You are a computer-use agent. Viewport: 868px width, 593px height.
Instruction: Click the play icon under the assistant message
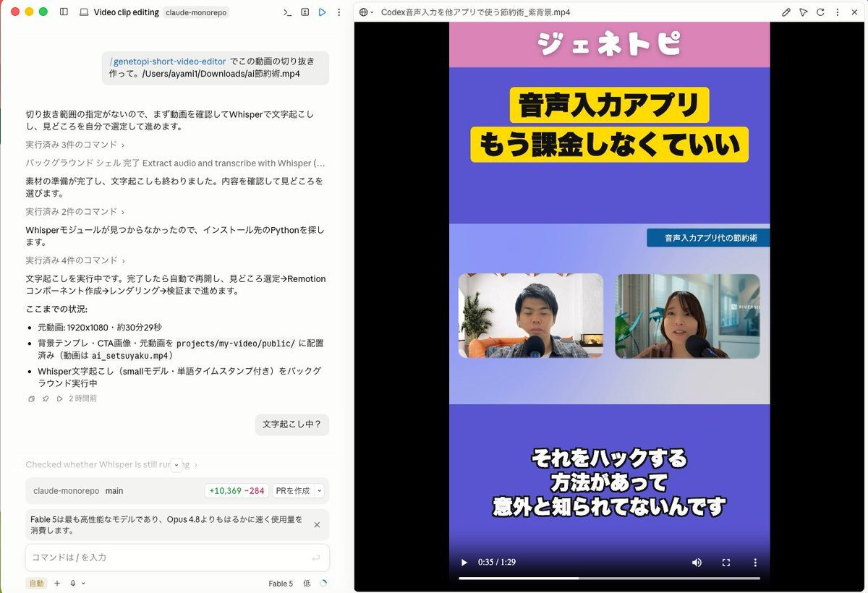(60, 398)
